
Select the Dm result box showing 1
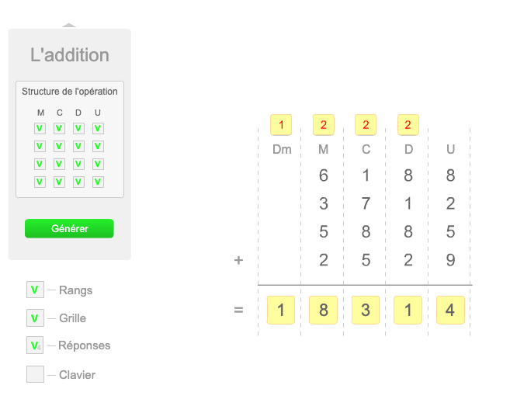(x=281, y=310)
